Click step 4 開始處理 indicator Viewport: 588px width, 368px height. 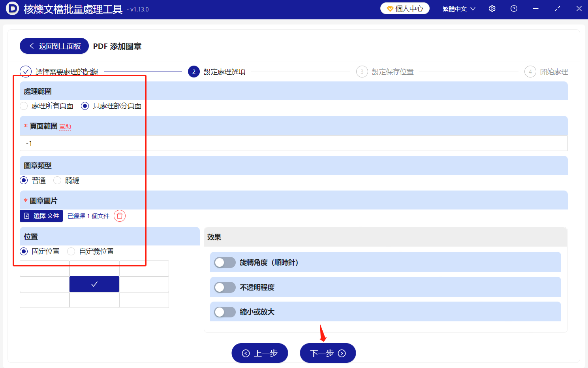click(530, 72)
